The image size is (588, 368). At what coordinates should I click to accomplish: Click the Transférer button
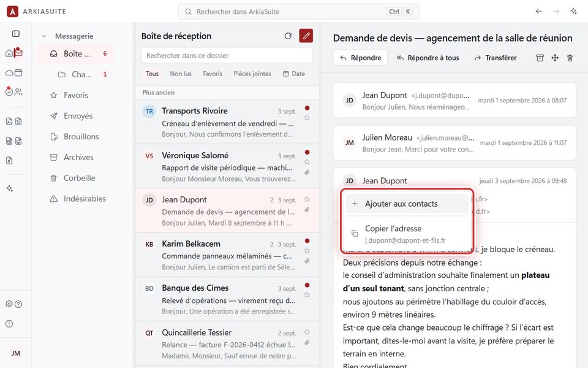pyautogui.click(x=495, y=58)
